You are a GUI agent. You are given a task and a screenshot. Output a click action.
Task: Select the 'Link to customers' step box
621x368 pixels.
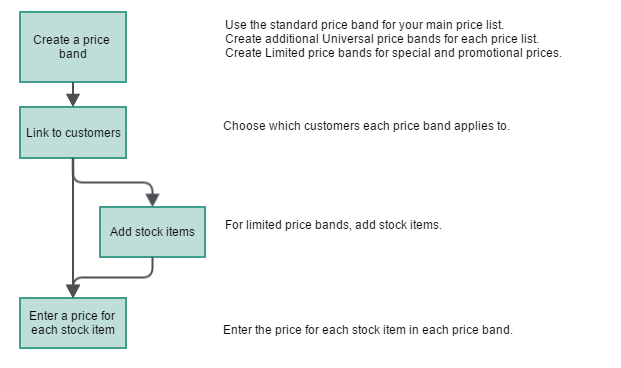[73, 132]
